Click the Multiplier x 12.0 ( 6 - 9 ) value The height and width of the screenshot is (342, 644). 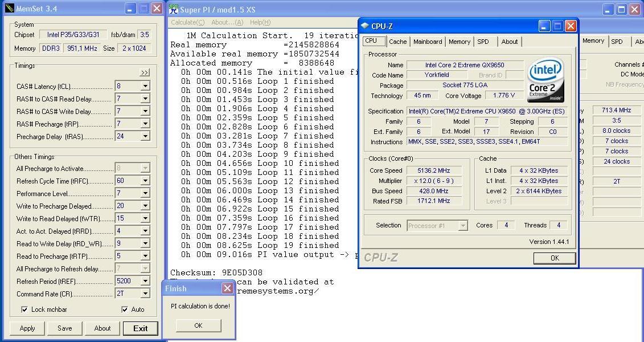pyautogui.click(x=434, y=181)
